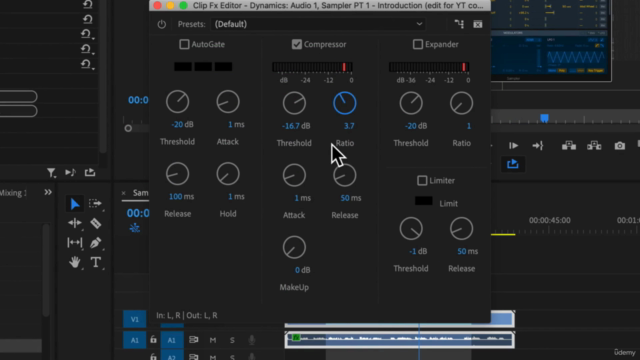This screenshot has width=640, height=360.
Task: Click the Compressor MakeUp knob
Action: 294,247
